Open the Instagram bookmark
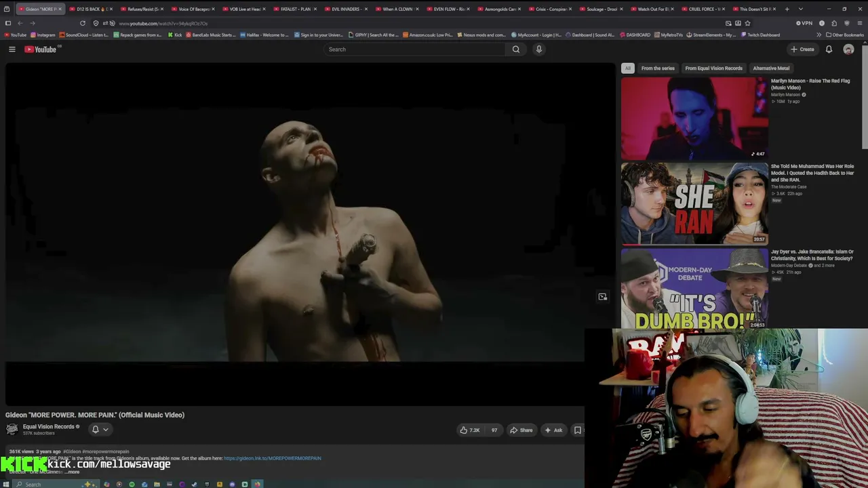868x488 pixels. 43,35
